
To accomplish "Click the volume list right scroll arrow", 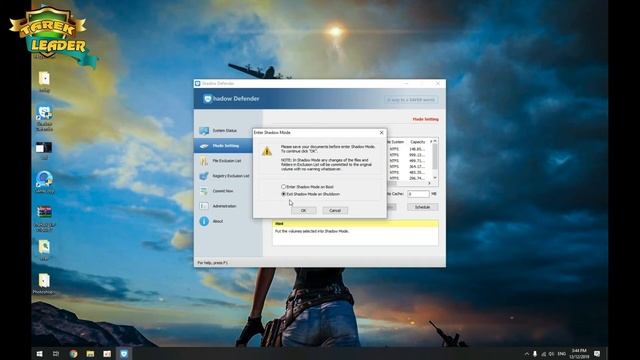I will tap(429, 183).
